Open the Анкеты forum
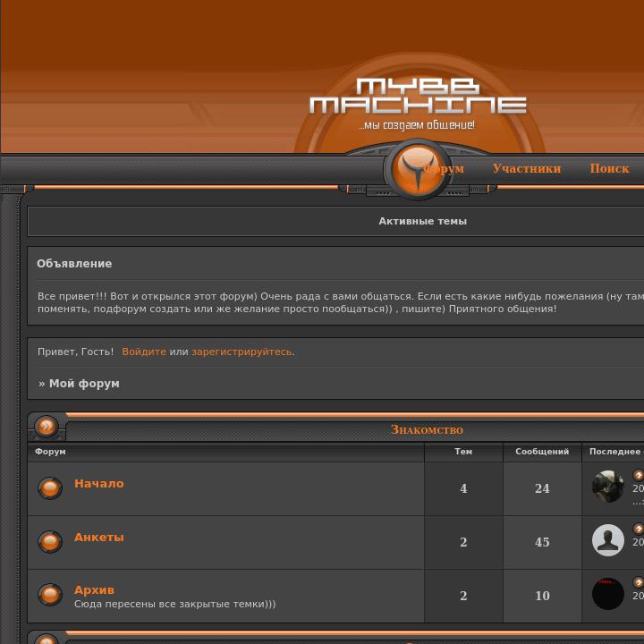 coord(99,537)
